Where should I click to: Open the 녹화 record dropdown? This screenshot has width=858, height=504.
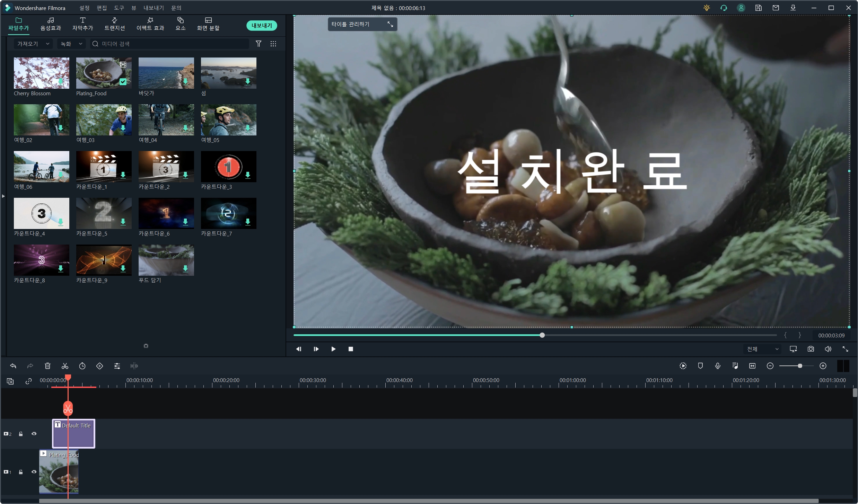click(71, 44)
